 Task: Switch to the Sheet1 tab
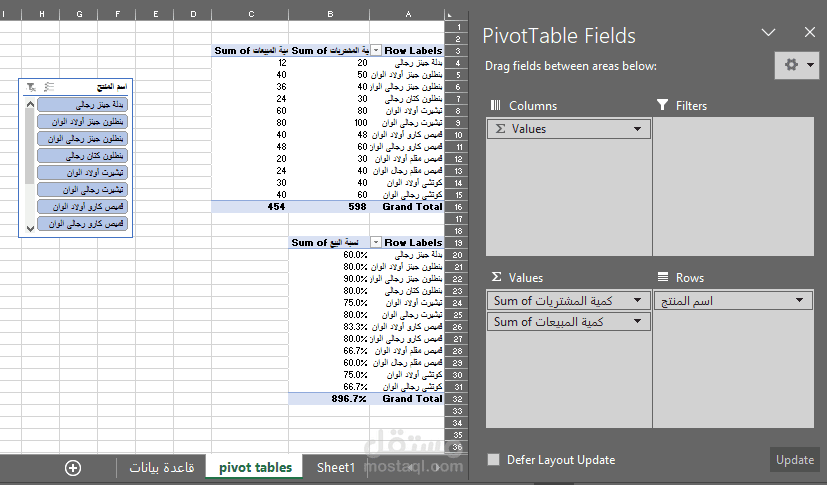(336, 468)
